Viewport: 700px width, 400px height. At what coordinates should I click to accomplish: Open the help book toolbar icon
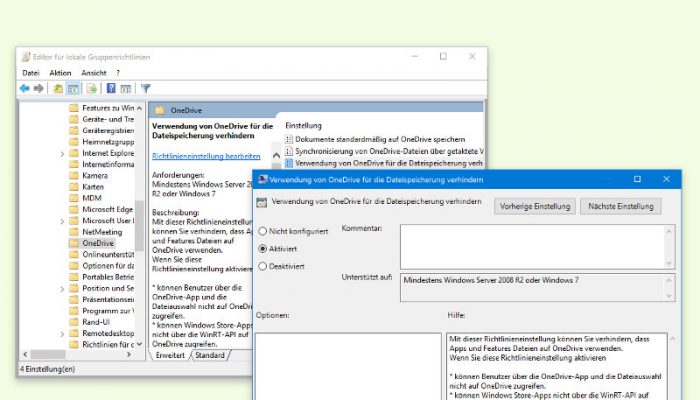(111, 88)
